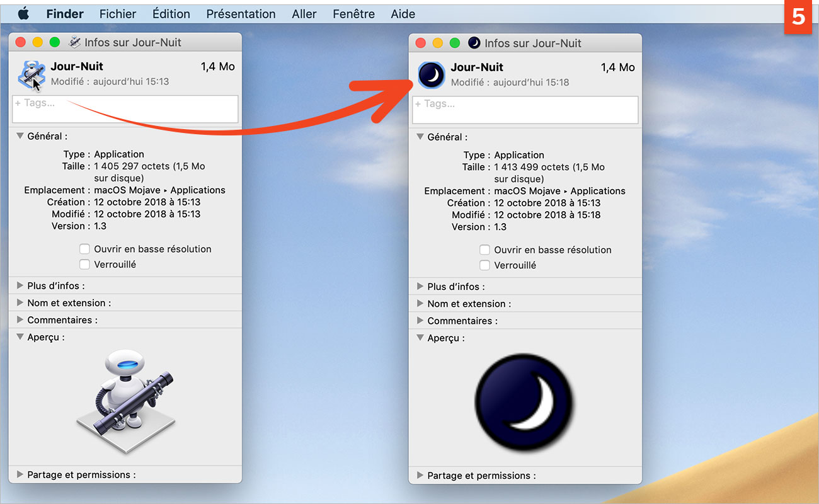Viewport: 819px width, 504px height.
Task: Select the Automator robot icon in left window header
Action: [x=31, y=74]
